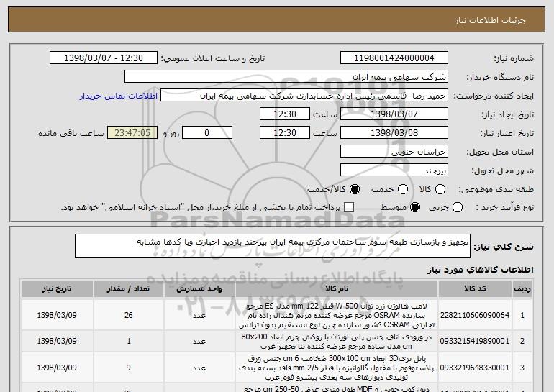Click quantity 1 in row 2
The height and width of the screenshot is (392, 554).
click(128, 341)
